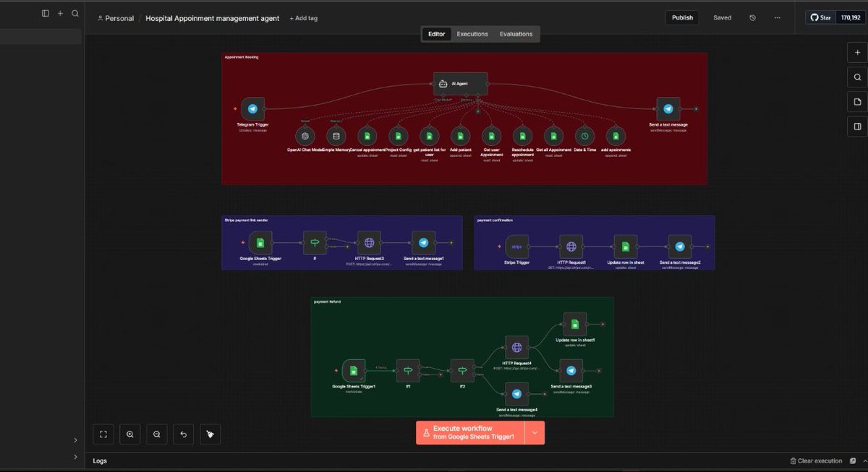The width and height of the screenshot is (868, 472).
Task: Open workflow history clock icon
Action: 752,18
